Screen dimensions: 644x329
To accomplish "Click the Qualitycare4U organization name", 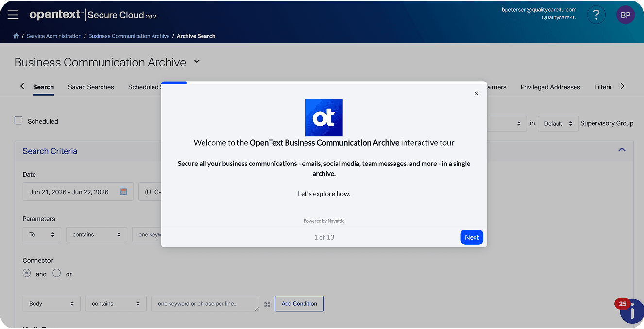I will coord(559,18).
